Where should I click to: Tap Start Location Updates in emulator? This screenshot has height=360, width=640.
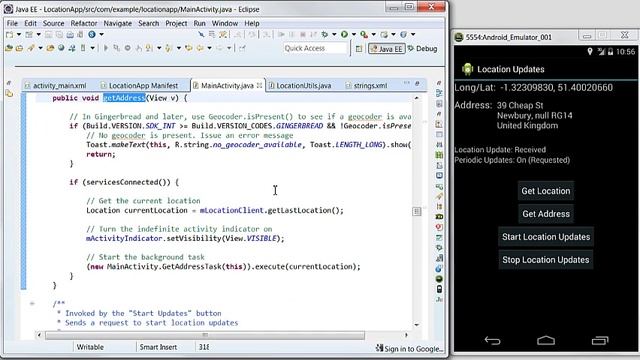[546, 237]
